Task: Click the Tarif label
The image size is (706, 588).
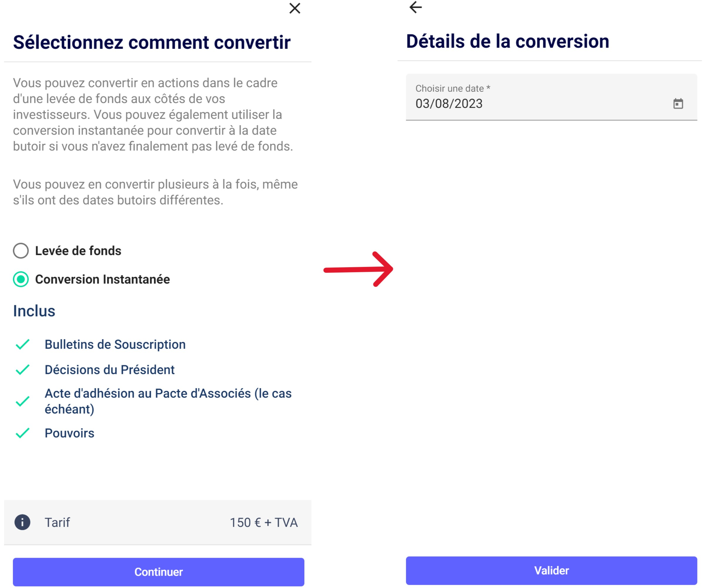Action: [57, 522]
